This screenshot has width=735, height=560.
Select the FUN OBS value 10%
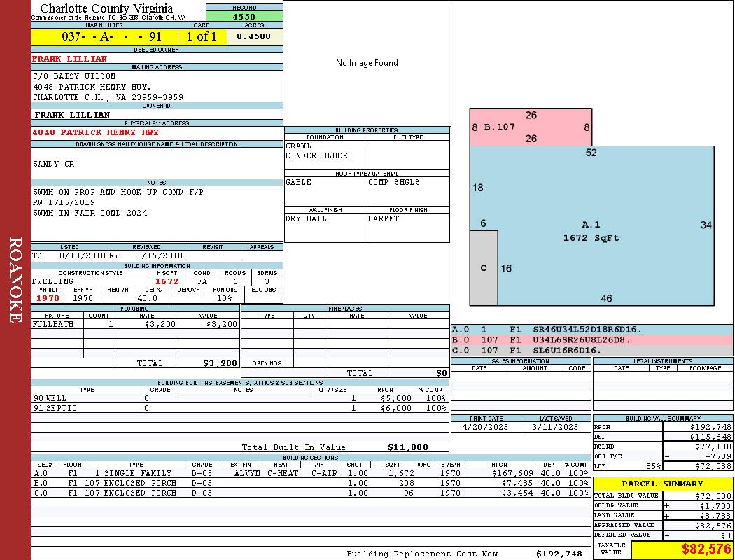click(x=225, y=298)
